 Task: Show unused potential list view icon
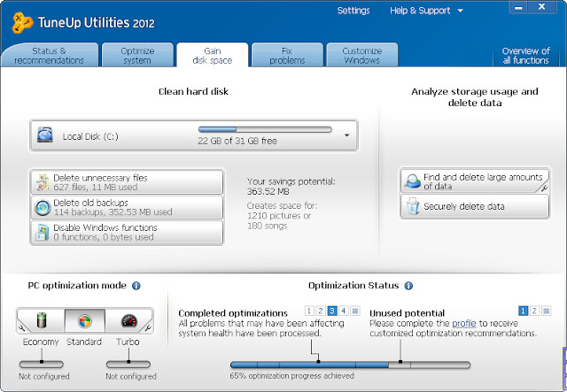tap(546, 311)
